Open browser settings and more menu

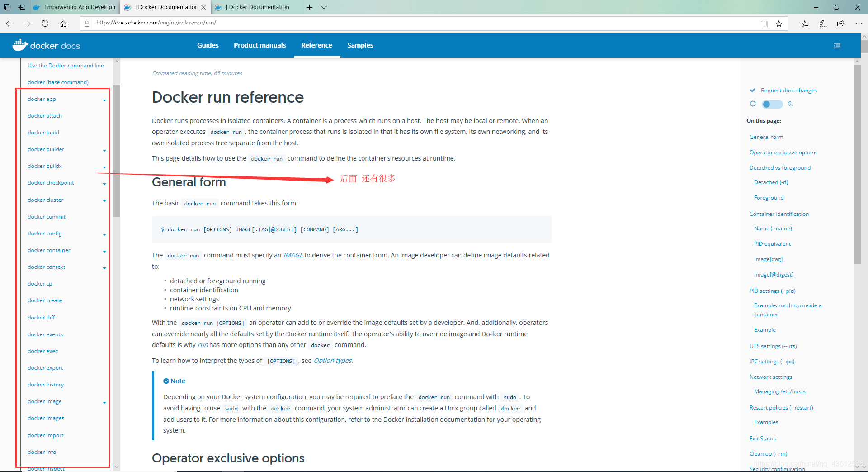(x=859, y=24)
